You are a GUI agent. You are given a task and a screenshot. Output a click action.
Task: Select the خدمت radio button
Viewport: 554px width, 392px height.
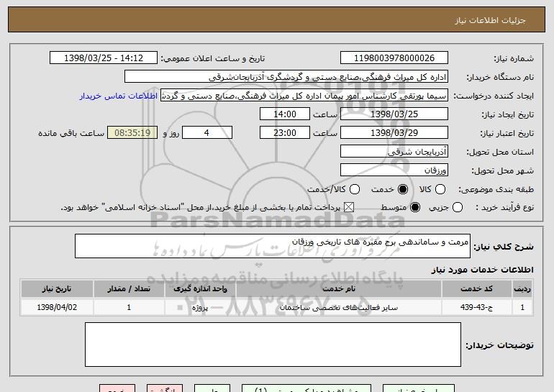point(403,189)
